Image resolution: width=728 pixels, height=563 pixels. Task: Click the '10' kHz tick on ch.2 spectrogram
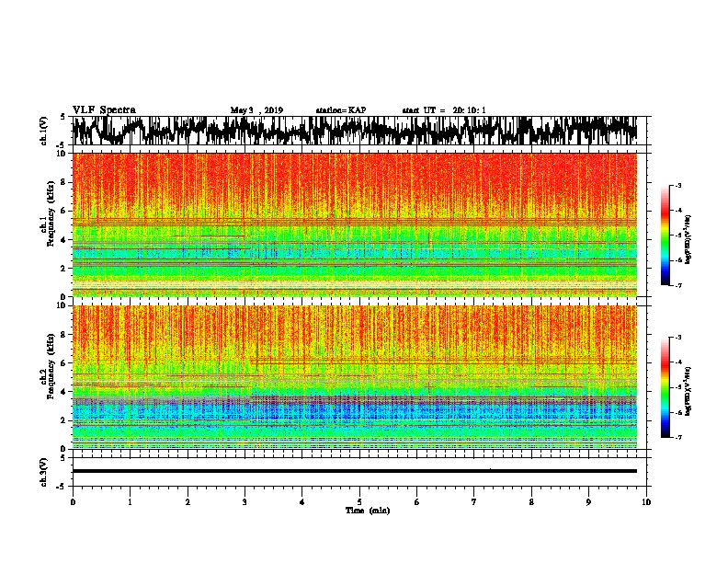[x=63, y=305]
